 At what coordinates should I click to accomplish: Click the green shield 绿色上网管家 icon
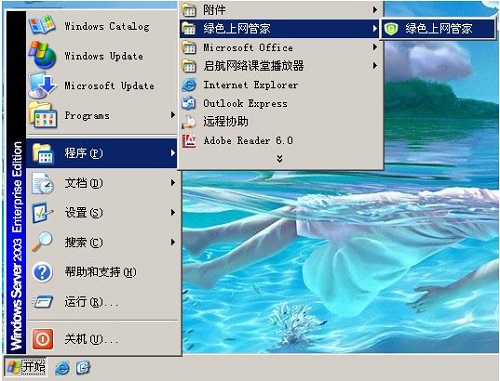391,29
